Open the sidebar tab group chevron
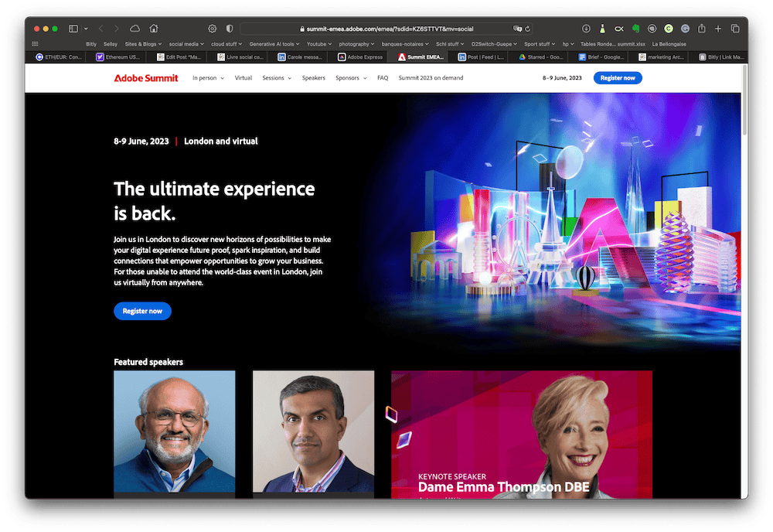 click(86, 29)
